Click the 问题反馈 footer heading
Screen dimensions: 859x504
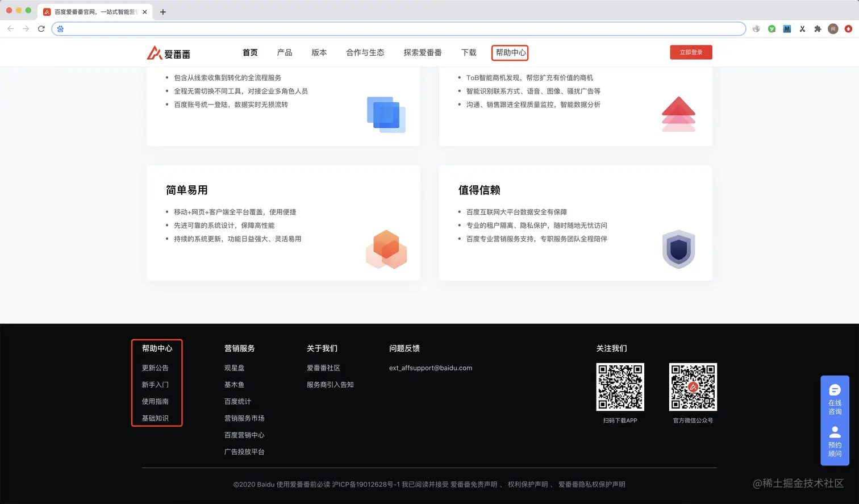404,348
